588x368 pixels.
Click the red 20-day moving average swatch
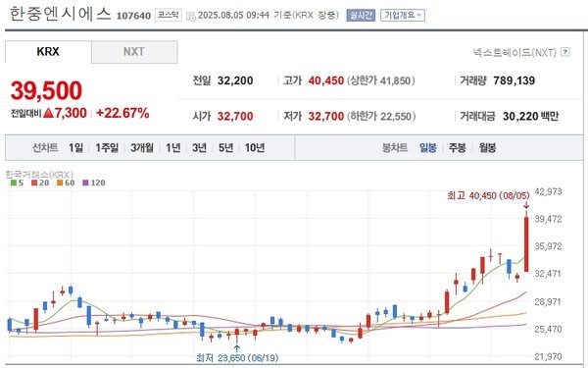pyautogui.click(x=34, y=183)
